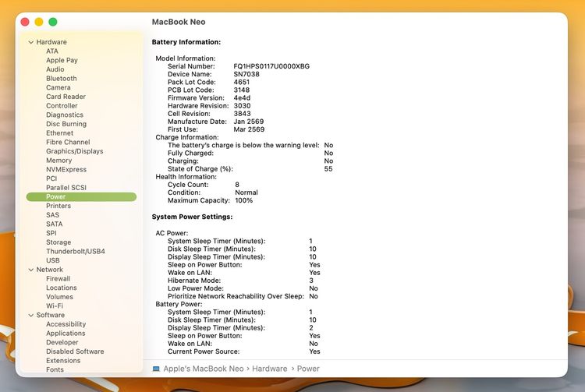Open the Audio hardware entry

click(55, 69)
